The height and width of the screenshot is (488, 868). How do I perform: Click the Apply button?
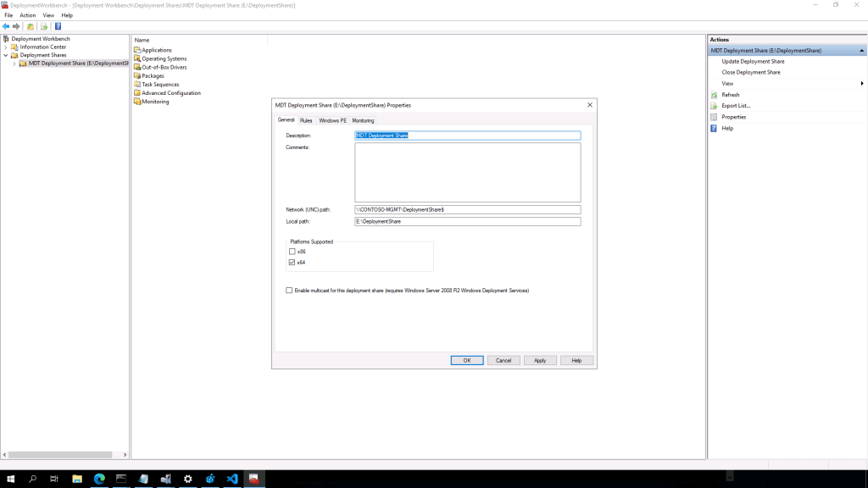point(540,360)
